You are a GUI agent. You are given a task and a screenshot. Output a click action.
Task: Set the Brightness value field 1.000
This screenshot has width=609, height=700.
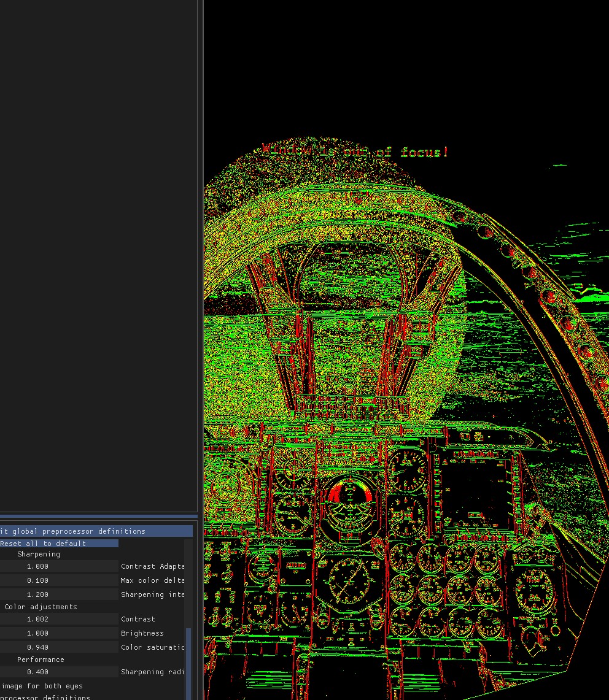[59, 633]
